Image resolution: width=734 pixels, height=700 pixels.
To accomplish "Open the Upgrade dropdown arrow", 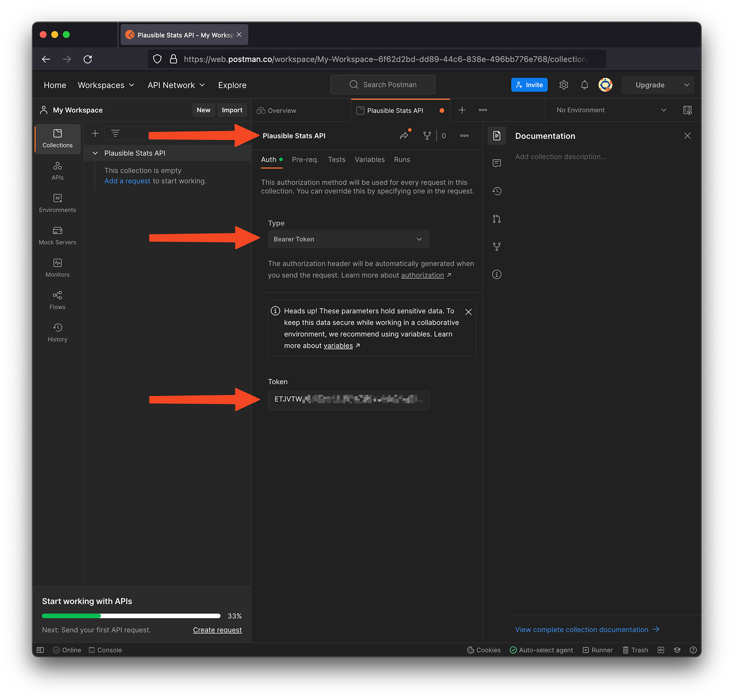I will tap(687, 85).
